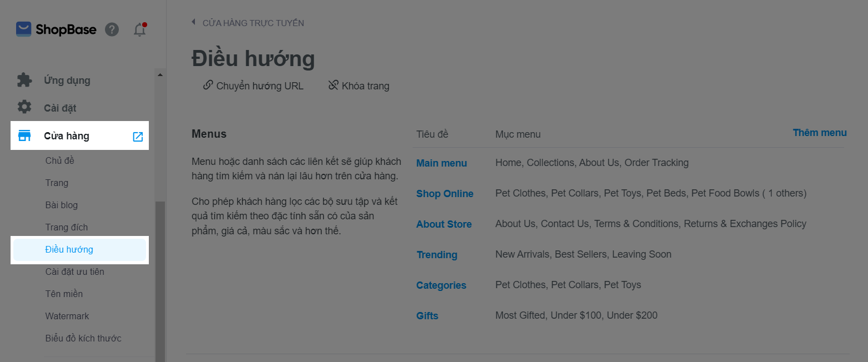Select Chủ đề in the sidebar
Screen dimensions: 868x362
60,161
